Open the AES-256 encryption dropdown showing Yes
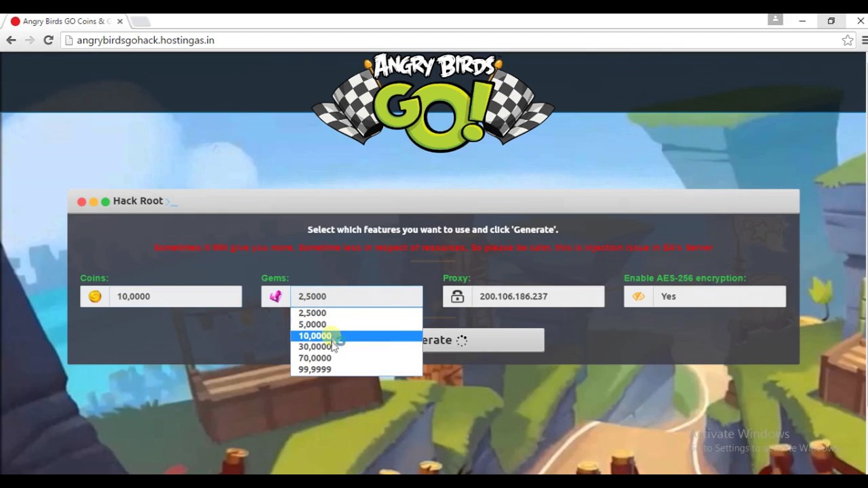Viewport: 868px width, 488px height. [x=719, y=296]
